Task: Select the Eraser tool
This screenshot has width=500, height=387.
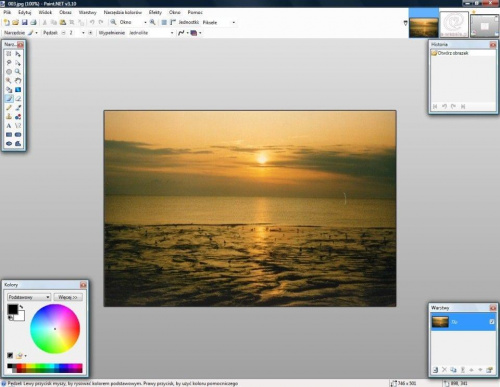Action: coord(18,99)
